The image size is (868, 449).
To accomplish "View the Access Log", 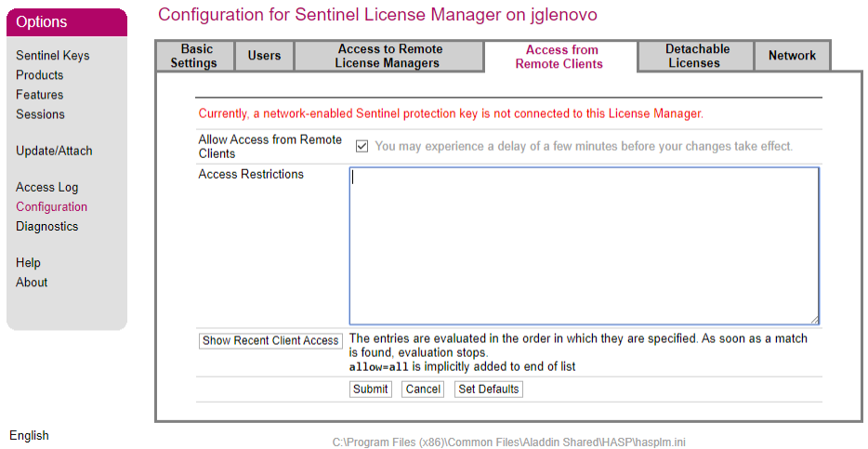I will click(x=46, y=187).
